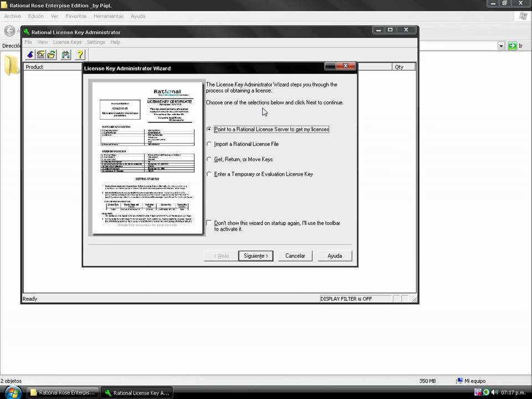Click the volume speaker tray icon
532x399 pixels.
(x=494, y=392)
